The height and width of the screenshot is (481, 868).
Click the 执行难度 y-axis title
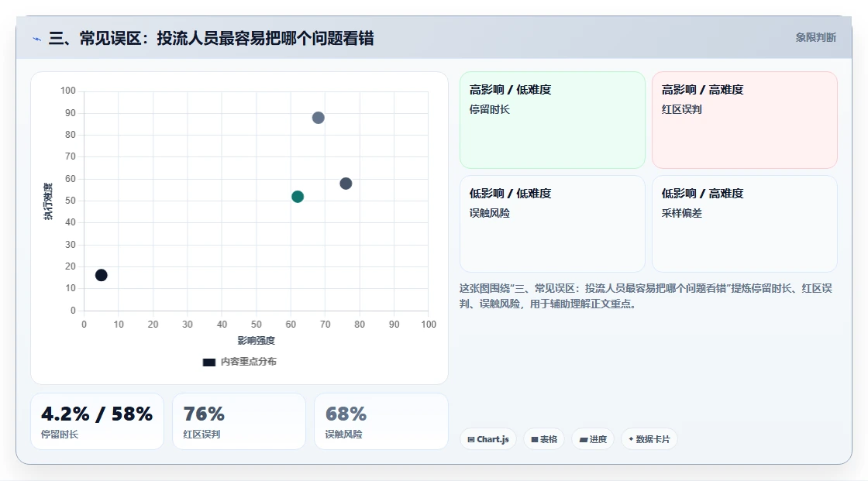click(x=48, y=201)
